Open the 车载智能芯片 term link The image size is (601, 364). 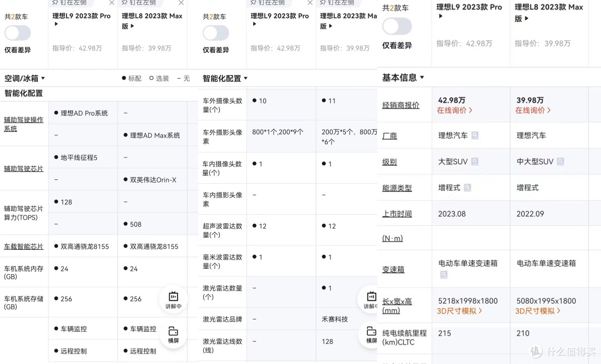click(24, 247)
